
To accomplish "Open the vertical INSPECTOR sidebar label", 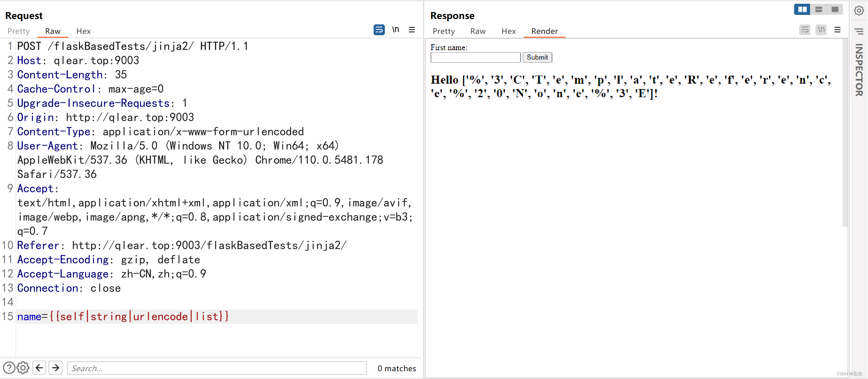I will tap(859, 70).
